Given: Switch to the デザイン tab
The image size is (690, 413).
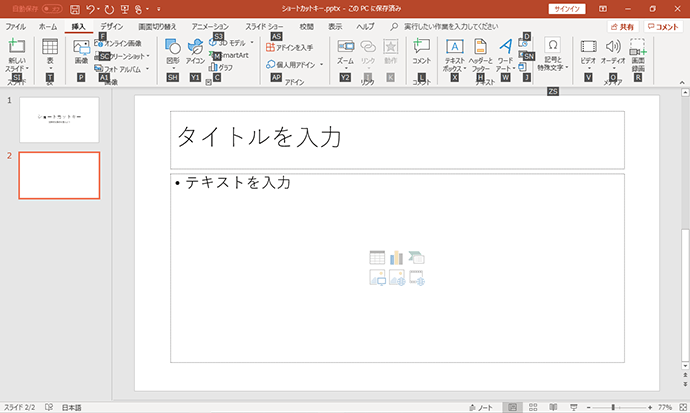Looking at the screenshot, I should pyautogui.click(x=111, y=26).
